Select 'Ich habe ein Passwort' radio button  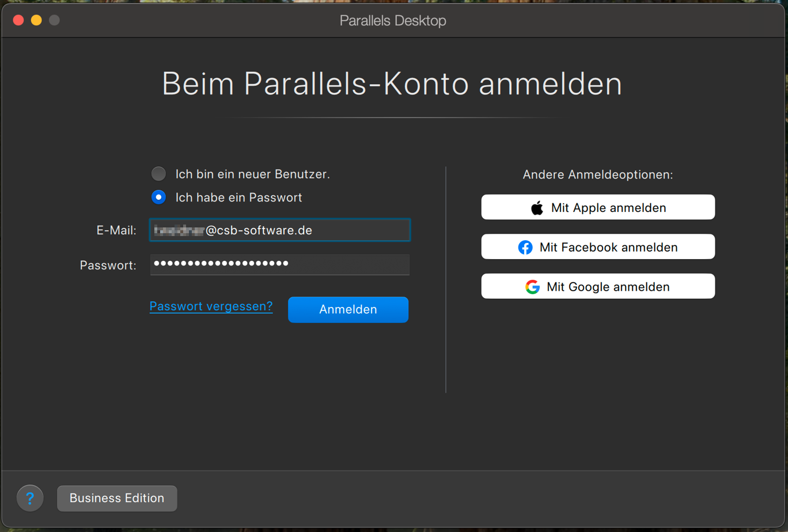(158, 197)
